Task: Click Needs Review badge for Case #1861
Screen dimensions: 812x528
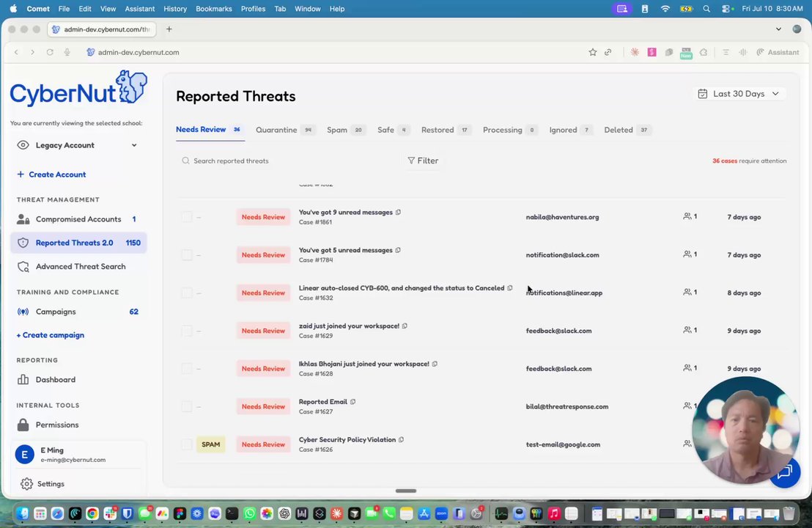Action: tap(263, 217)
